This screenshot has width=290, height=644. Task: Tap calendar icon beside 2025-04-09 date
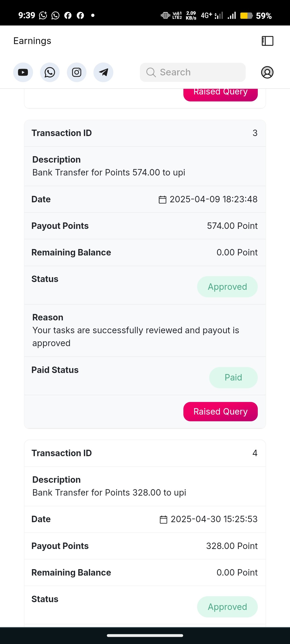[x=162, y=200]
